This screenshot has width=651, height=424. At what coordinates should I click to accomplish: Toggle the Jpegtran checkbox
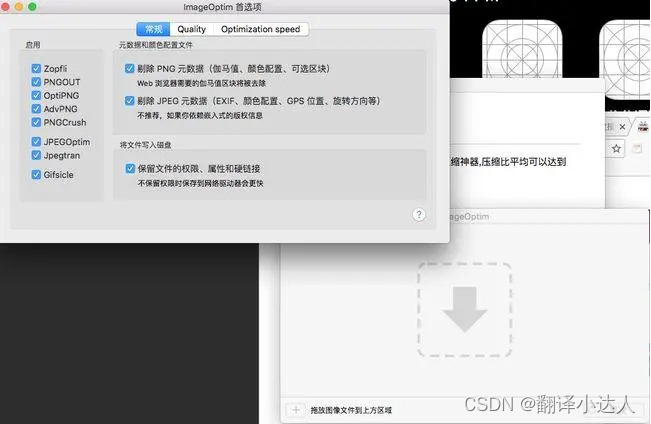(36, 155)
